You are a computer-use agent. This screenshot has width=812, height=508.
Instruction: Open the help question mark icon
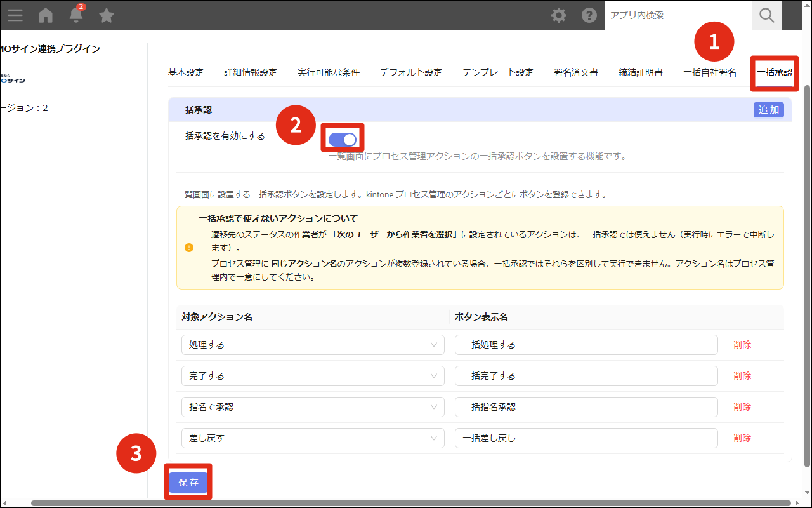coord(589,15)
